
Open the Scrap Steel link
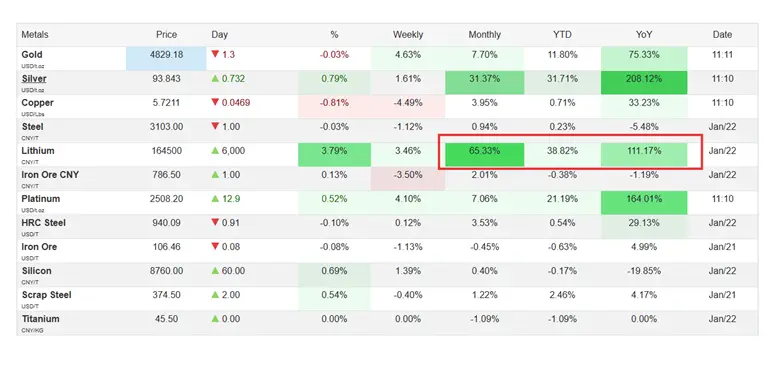(x=47, y=295)
